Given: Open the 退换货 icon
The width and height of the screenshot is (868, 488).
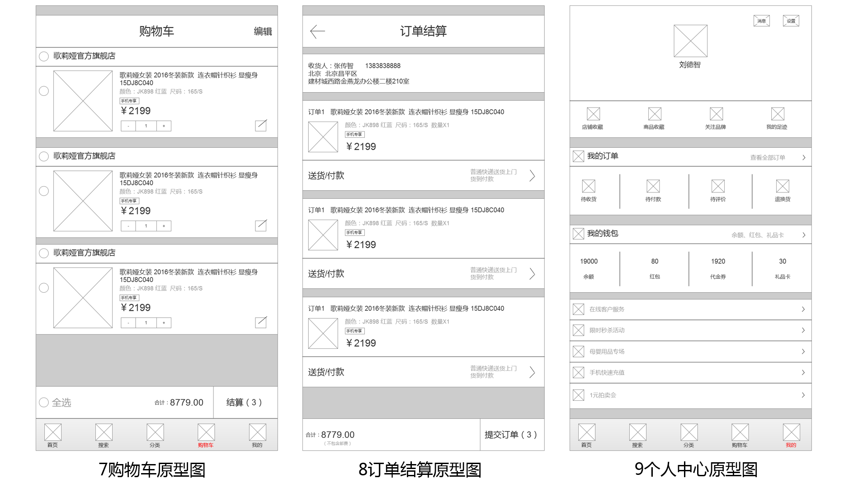Looking at the screenshot, I should coord(782,186).
